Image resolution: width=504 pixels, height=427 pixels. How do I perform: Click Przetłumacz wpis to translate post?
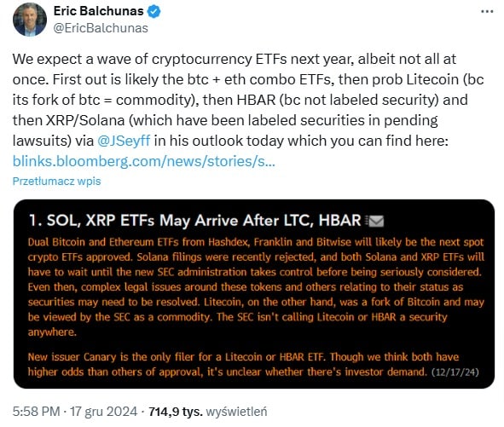pos(56,182)
